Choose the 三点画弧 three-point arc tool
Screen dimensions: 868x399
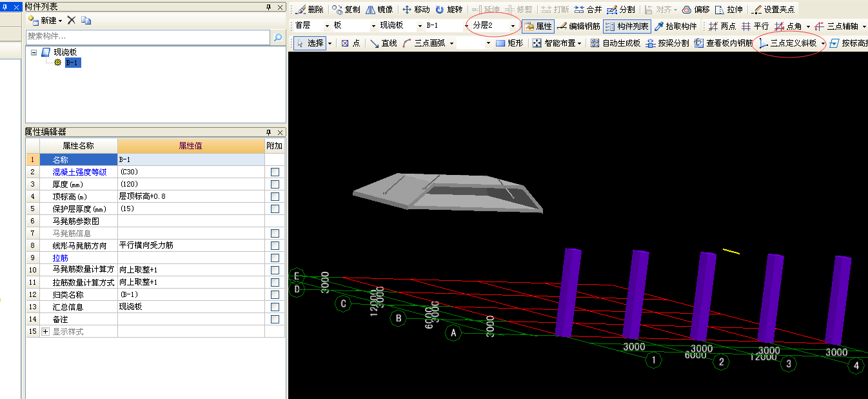coord(424,43)
